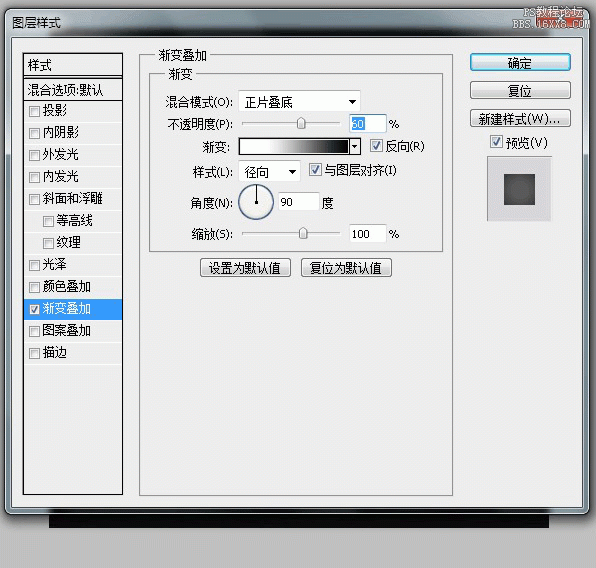
Task: Open the 投影 settings entry label
Action: pos(55,110)
